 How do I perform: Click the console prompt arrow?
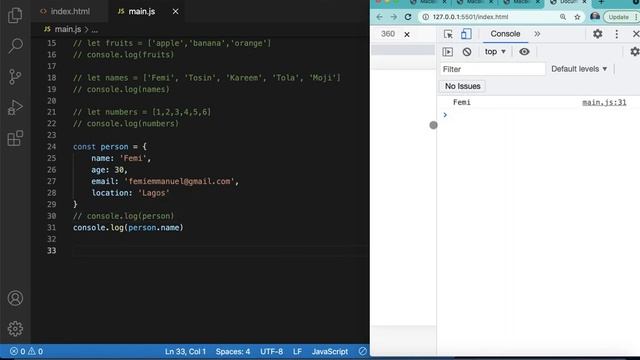[x=445, y=115]
